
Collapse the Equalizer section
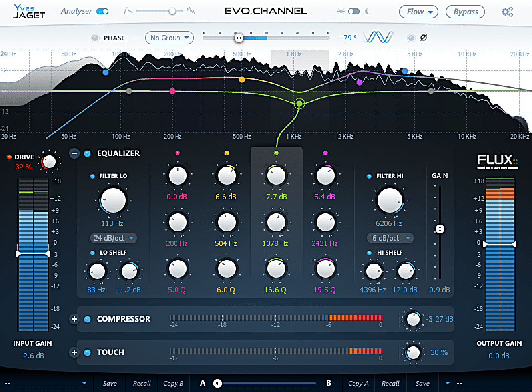point(74,153)
